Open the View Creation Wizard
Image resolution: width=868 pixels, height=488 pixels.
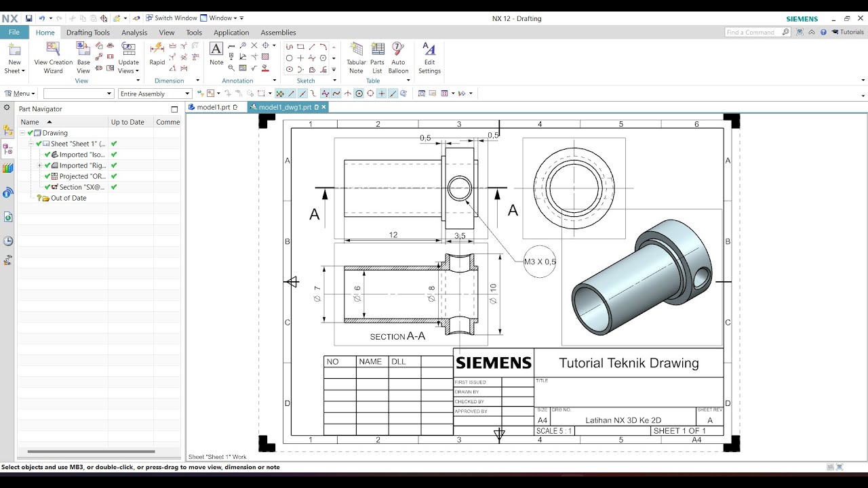coord(54,58)
